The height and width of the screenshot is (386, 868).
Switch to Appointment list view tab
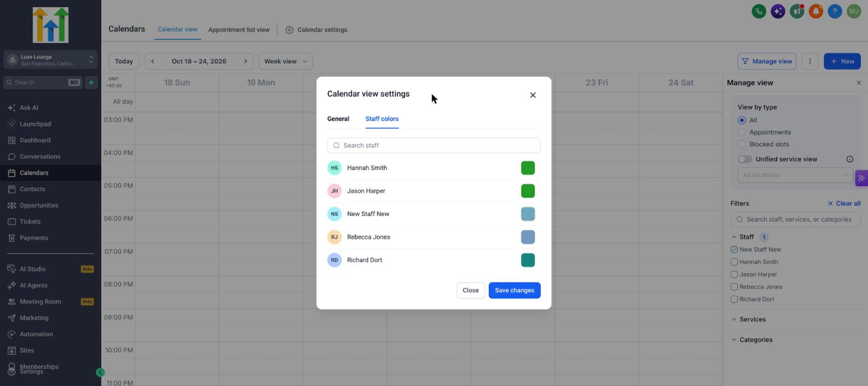239,30
